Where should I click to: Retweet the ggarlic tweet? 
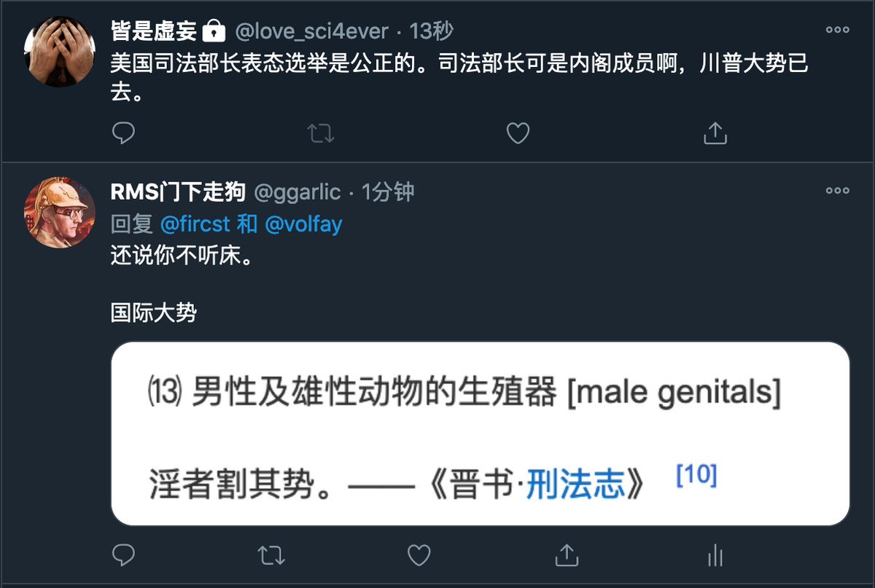(x=271, y=557)
